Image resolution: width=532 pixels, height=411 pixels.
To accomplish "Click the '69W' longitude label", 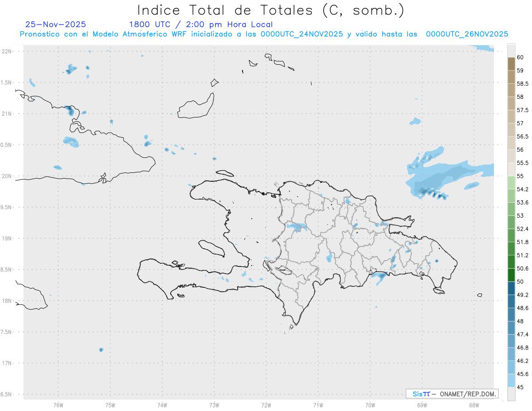I will pyautogui.click(x=422, y=405).
